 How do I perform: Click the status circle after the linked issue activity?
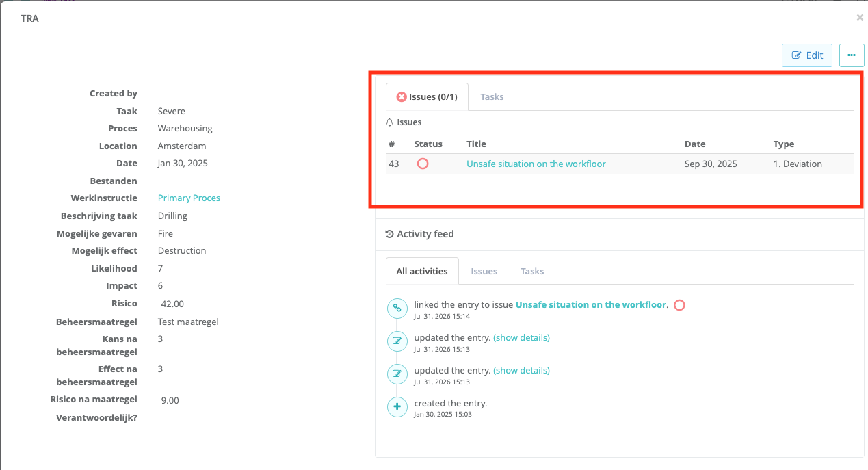pyautogui.click(x=679, y=305)
